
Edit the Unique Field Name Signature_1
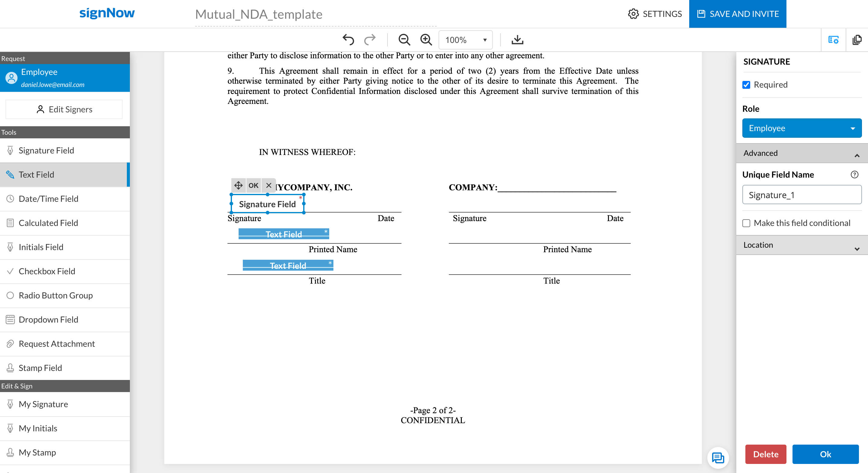coord(802,195)
